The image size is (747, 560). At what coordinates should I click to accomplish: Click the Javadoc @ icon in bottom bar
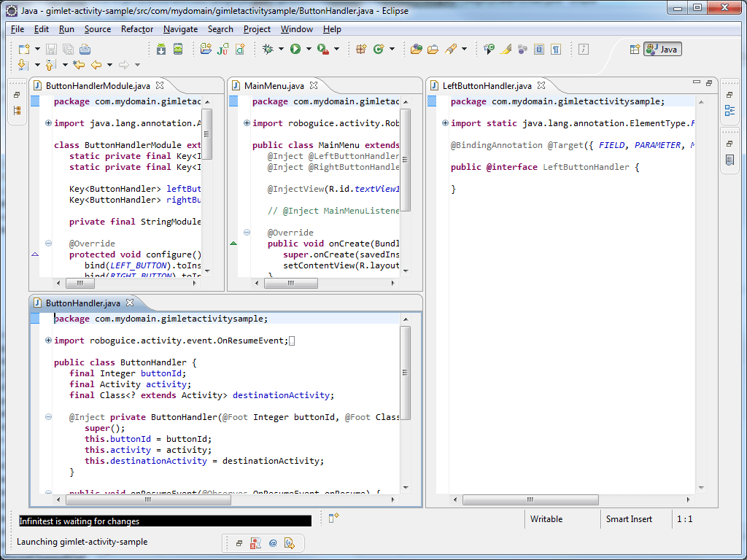[x=273, y=542]
